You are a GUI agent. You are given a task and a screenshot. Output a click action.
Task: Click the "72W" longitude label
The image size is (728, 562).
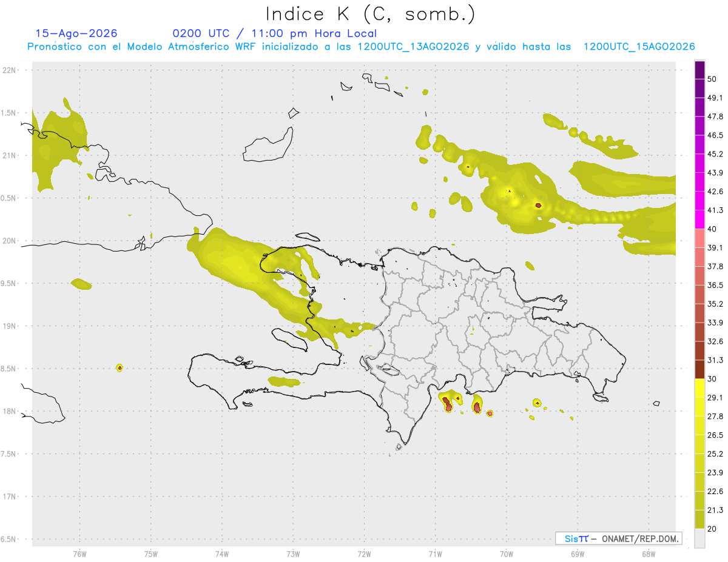pyautogui.click(x=364, y=554)
